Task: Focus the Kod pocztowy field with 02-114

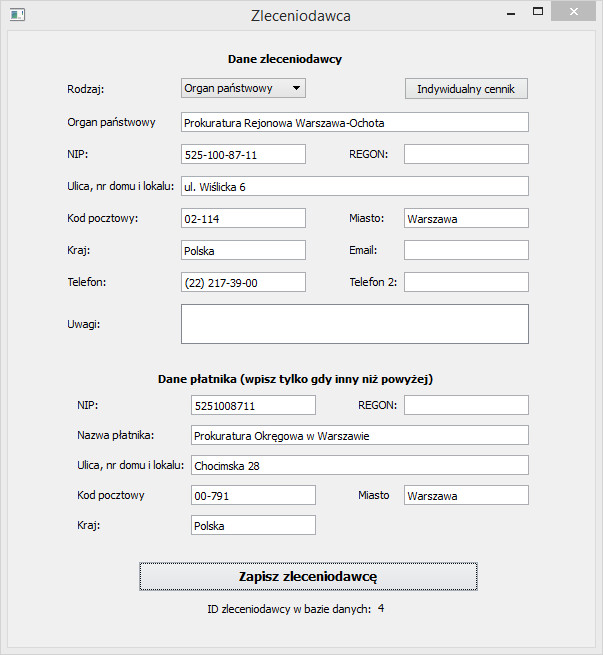Action: [x=243, y=218]
